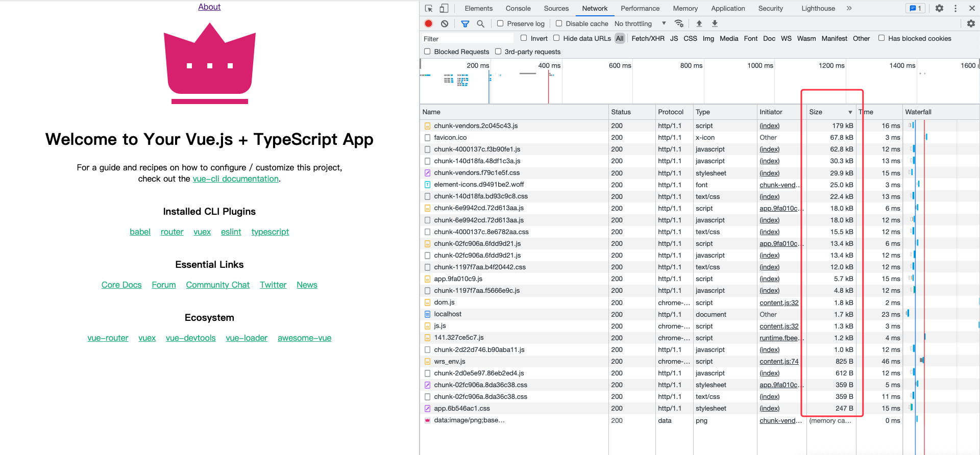This screenshot has width=980, height=455.
Task: Click the network Filter text field
Action: click(468, 38)
